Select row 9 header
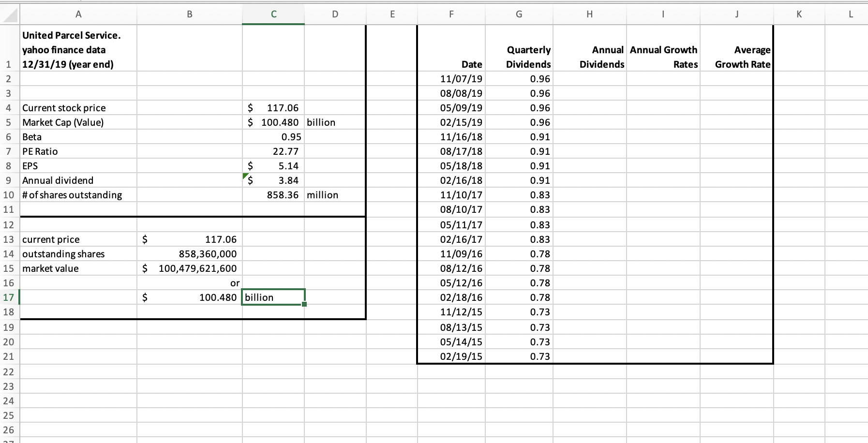This screenshot has height=443, width=868. [x=9, y=180]
